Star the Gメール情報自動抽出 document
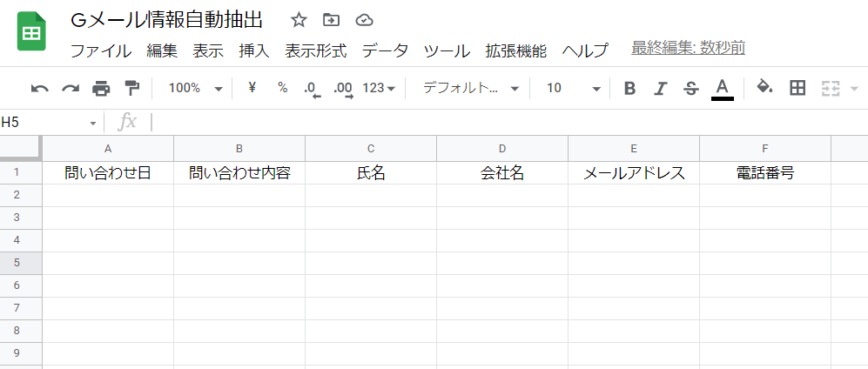The width and height of the screenshot is (868, 369). pyautogui.click(x=299, y=21)
